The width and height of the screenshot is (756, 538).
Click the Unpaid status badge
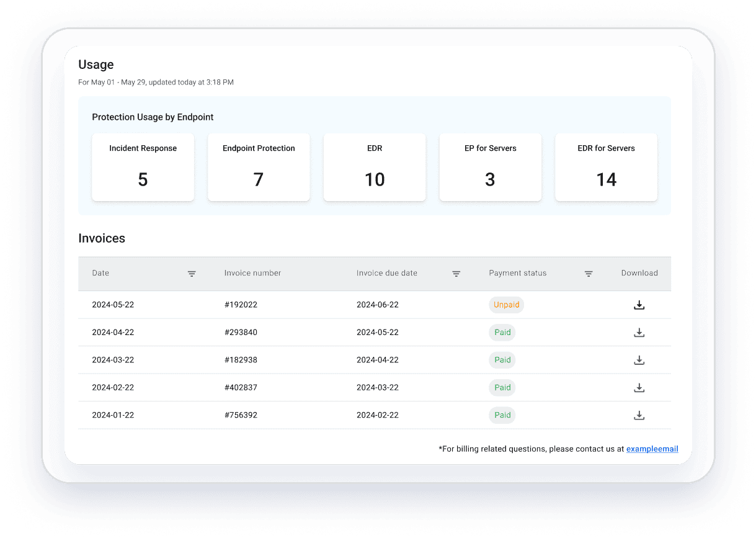506,305
